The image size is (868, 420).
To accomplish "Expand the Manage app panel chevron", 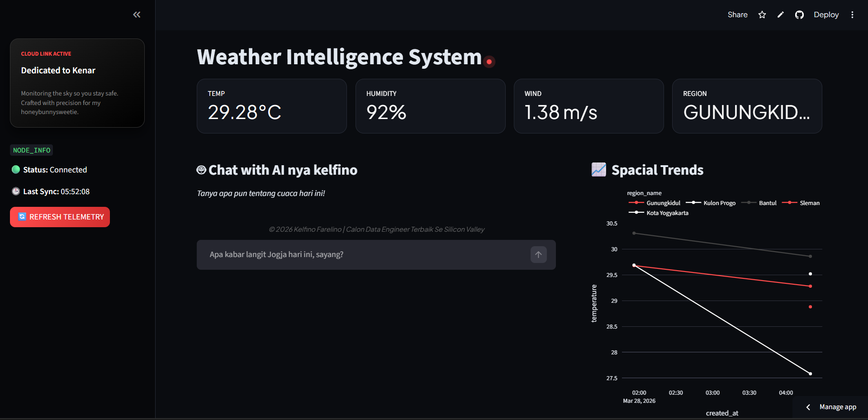I will pyautogui.click(x=808, y=407).
